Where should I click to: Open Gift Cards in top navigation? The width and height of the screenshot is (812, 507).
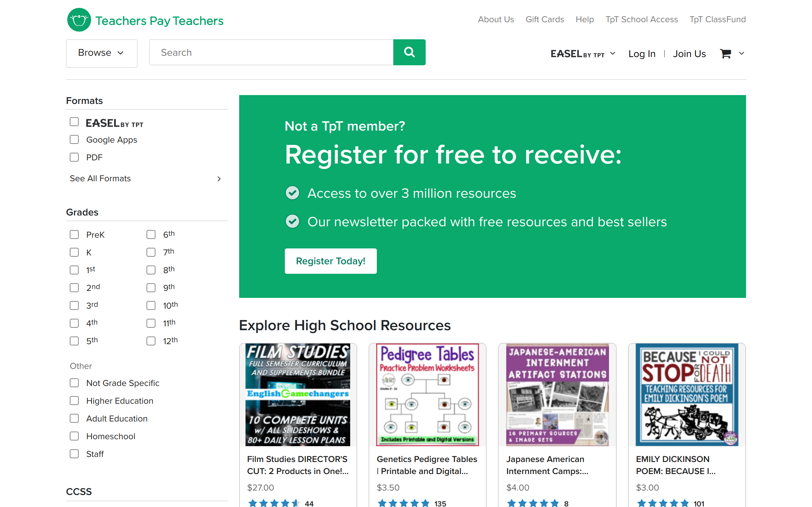(544, 19)
